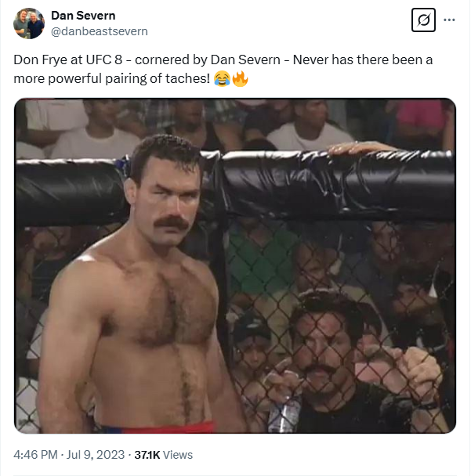Image resolution: width=471 pixels, height=476 pixels.
Task: Open the three-dot more options menu
Action: 449,21
